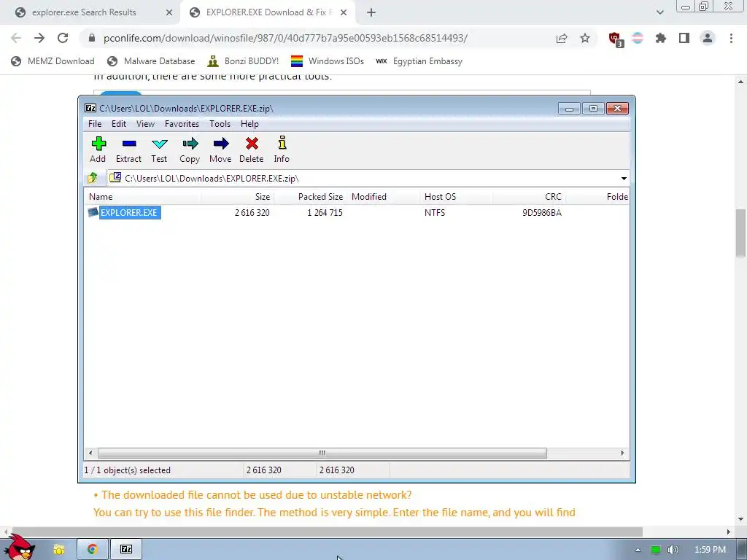Screen dimensions: 747x560
Task: Open Egyptian Embassy bookmark
Action: 419,61
